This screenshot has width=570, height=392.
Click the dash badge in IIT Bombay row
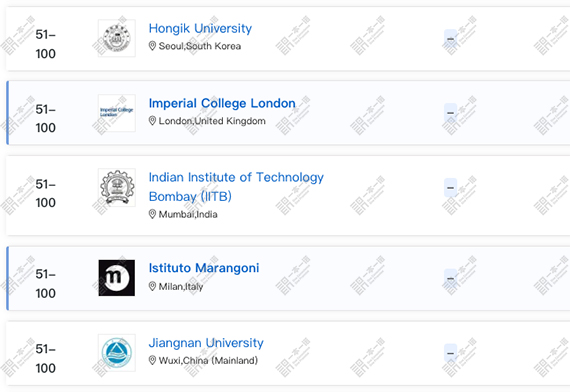click(450, 188)
